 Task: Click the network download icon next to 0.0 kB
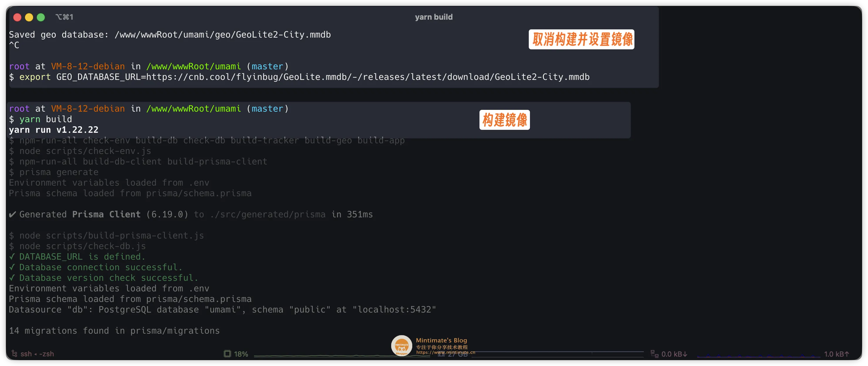[x=655, y=354]
